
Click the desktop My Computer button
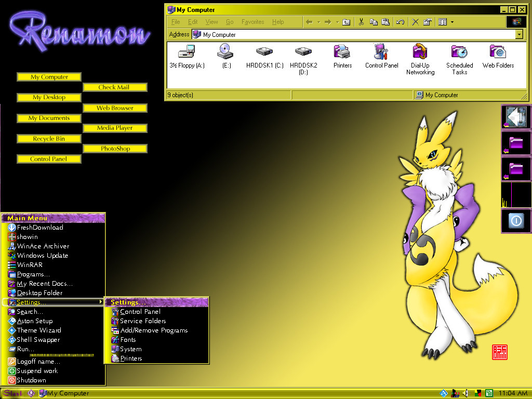49,77
